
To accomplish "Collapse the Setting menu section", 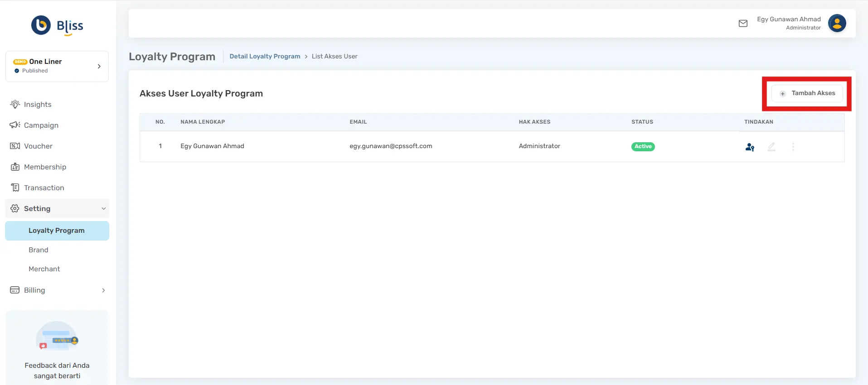I will point(103,209).
